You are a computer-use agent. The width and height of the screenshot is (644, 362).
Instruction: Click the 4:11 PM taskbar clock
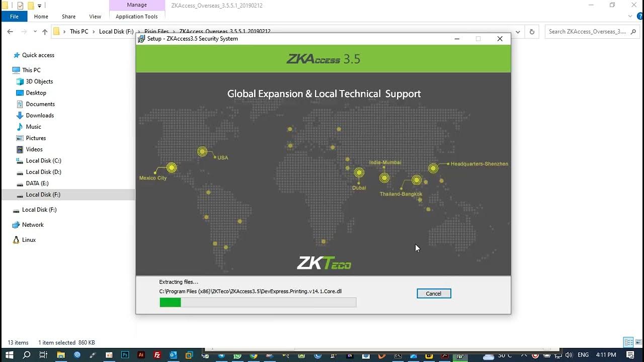[606, 355]
